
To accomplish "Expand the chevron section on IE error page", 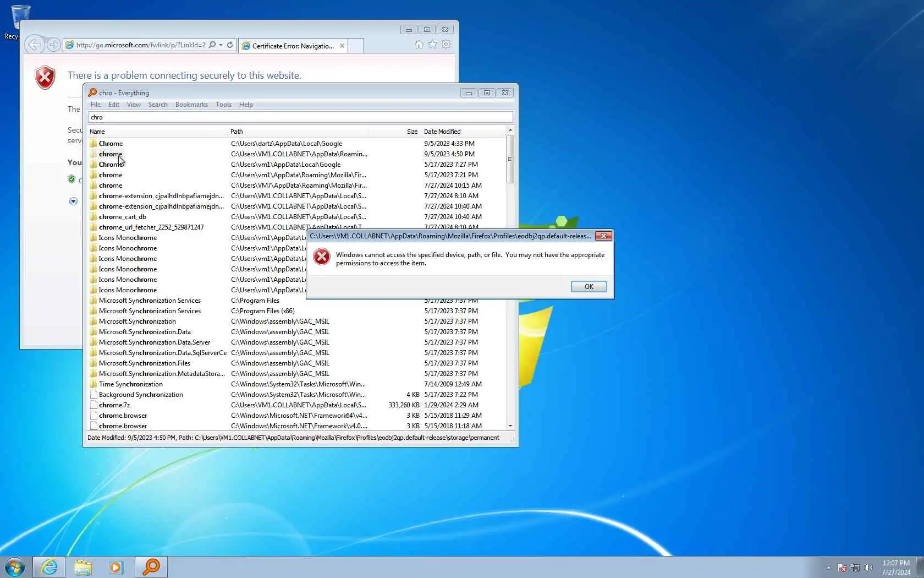I will click(73, 201).
